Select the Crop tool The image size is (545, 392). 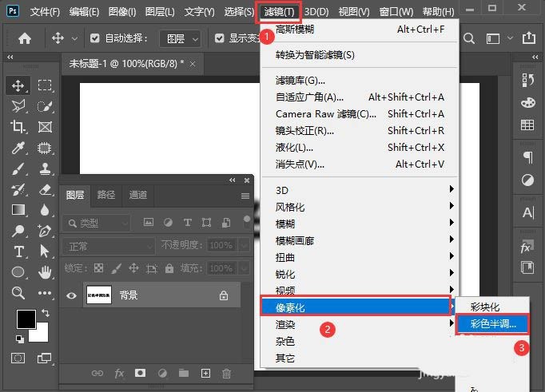point(18,127)
